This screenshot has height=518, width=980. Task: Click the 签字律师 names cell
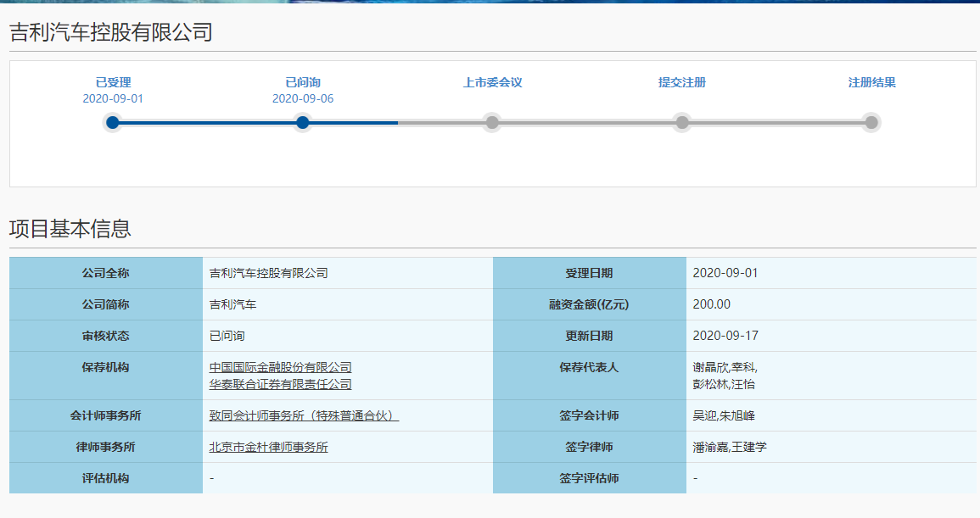pyautogui.click(x=729, y=447)
